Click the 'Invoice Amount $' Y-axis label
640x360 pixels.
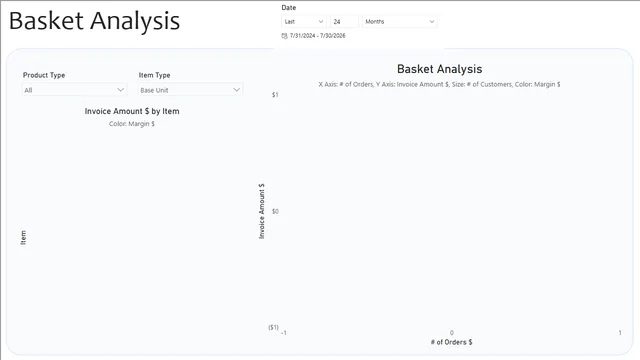click(262, 211)
